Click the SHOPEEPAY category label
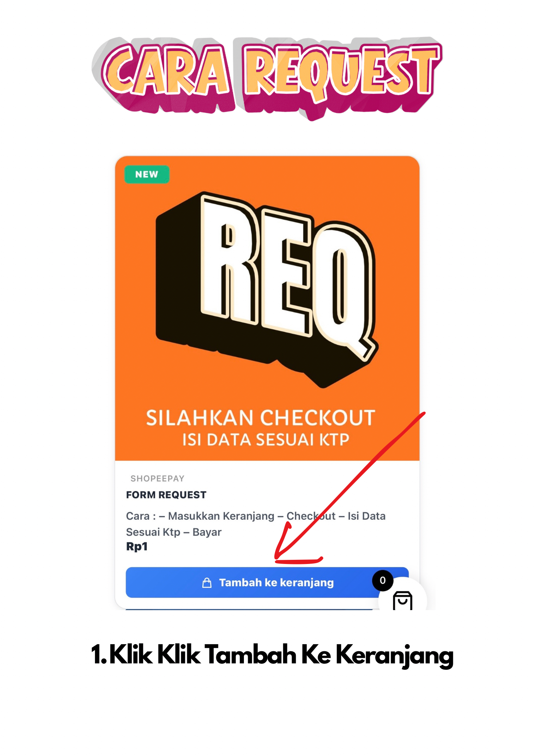535x756 pixels. pos(157,479)
